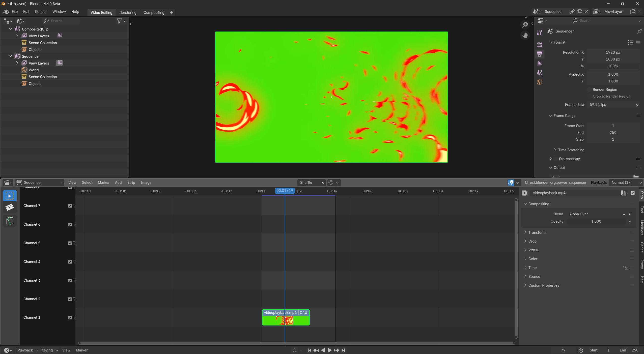Viewport: 644px width, 354px height.
Task: Toggle the Channel 7 mute checkbox
Action: [70, 206]
